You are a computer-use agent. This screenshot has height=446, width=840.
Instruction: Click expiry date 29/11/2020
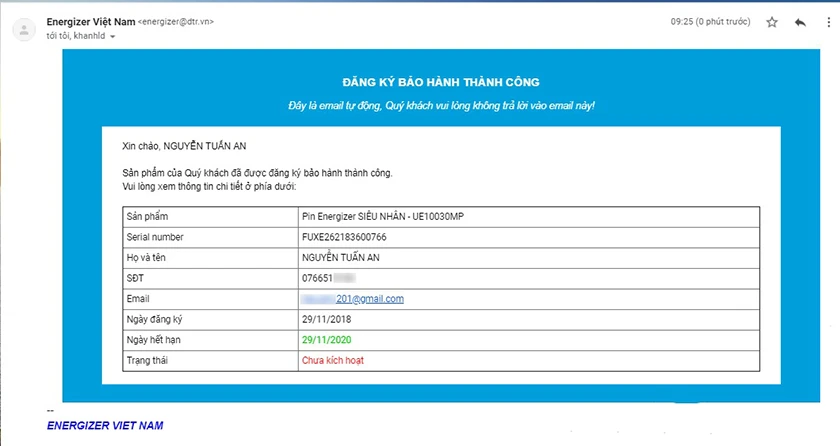[x=327, y=339]
